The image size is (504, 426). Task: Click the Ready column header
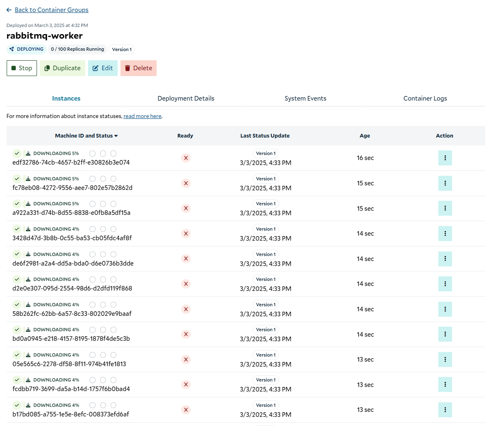click(185, 136)
